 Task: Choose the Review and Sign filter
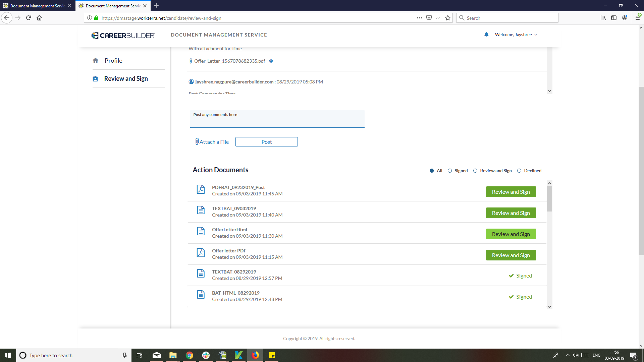(x=475, y=171)
